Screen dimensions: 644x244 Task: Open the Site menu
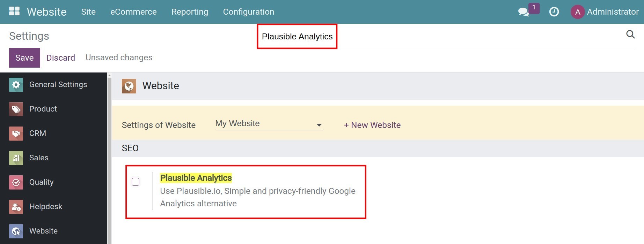88,12
